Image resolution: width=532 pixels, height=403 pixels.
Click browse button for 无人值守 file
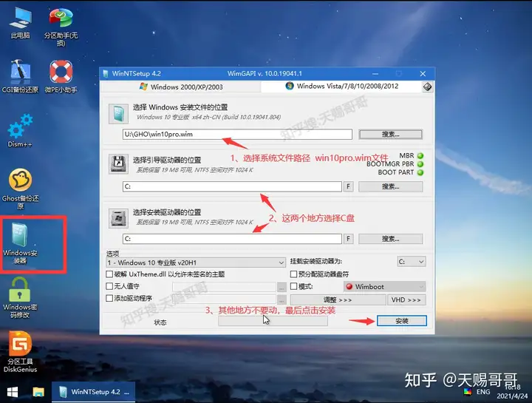click(282, 287)
